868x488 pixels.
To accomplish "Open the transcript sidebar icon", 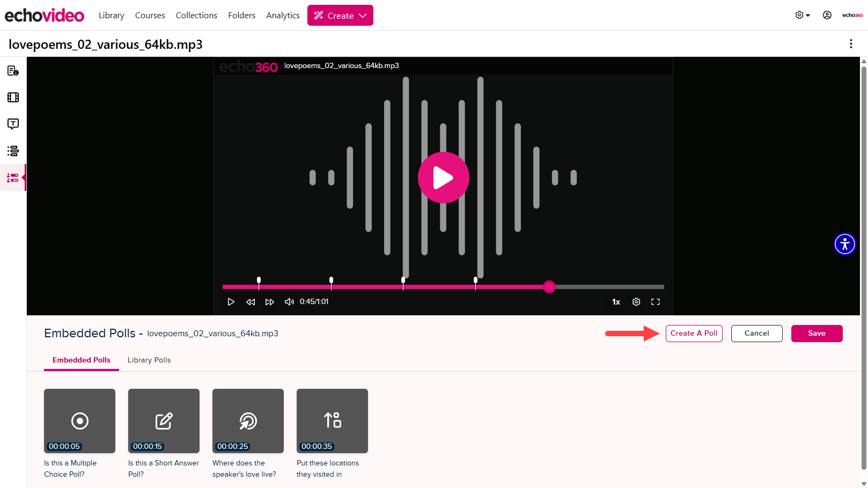I will 13,124.
